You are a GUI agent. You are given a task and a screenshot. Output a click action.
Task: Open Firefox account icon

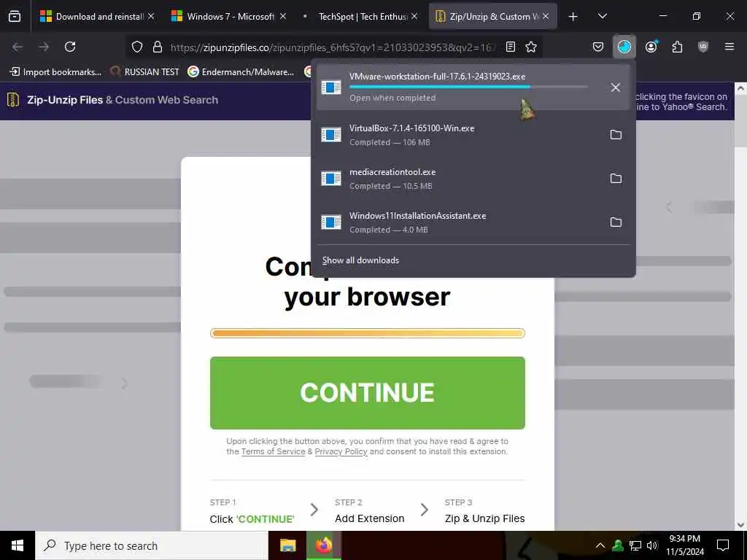[x=651, y=47]
